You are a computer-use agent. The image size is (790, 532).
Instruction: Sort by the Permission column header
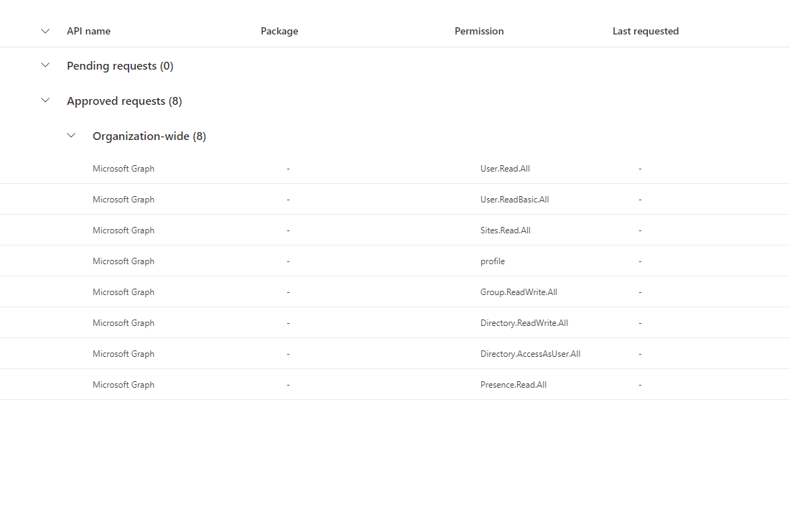click(479, 31)
